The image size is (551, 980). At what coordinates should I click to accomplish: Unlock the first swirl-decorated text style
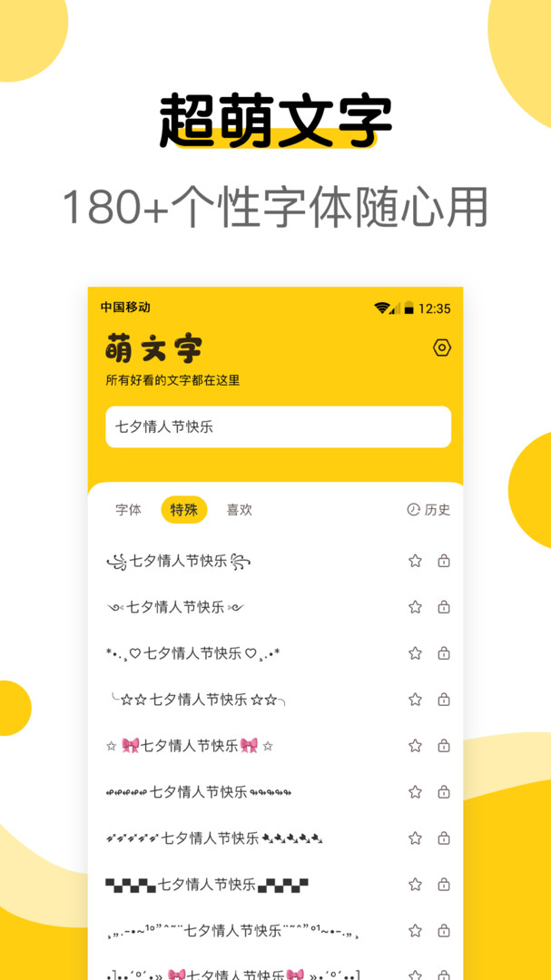443,561
